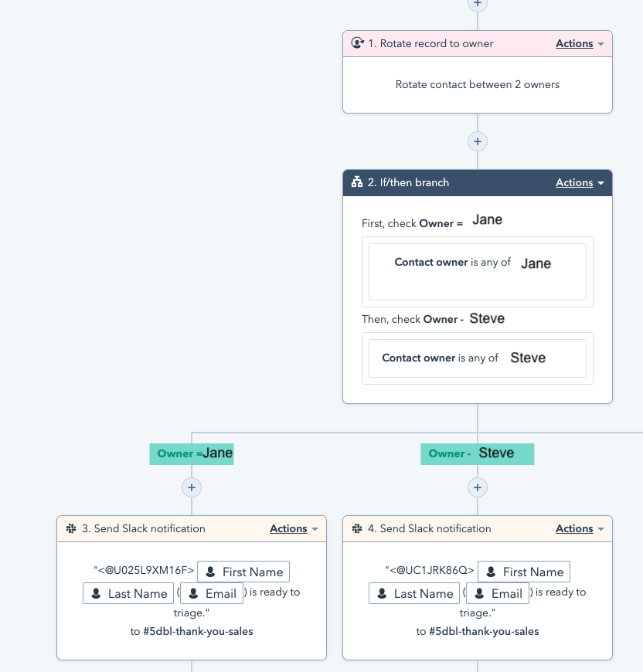
Task: Click the if/then branch icon on step 2
Action: click(357, 182)
